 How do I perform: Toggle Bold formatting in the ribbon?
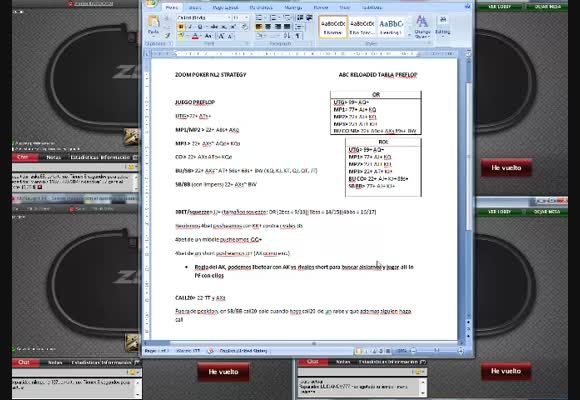tap(181, 27)
